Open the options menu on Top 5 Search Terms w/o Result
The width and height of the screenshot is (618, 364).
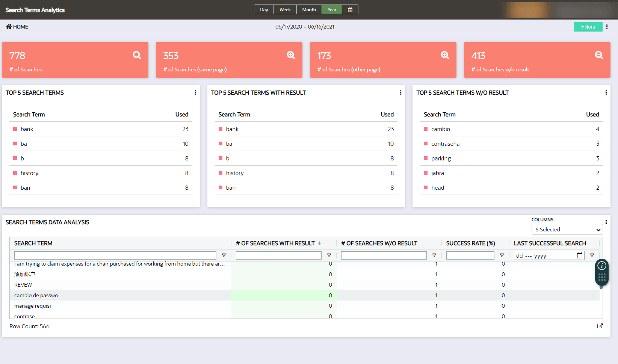pos(606,92)
